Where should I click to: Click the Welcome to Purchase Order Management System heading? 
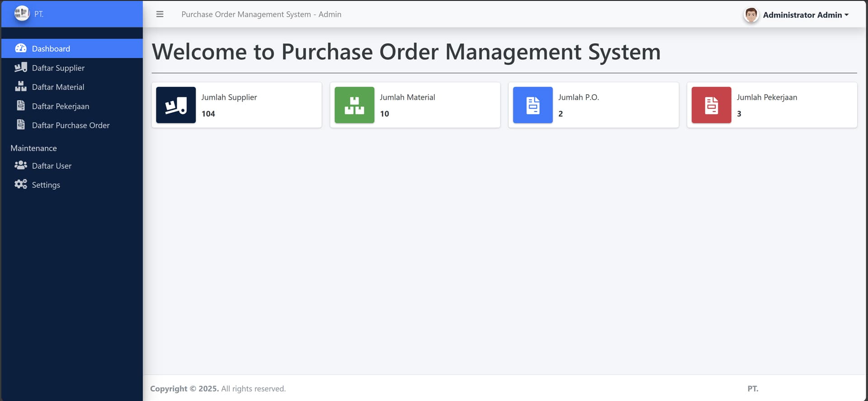tap(406, 52)
